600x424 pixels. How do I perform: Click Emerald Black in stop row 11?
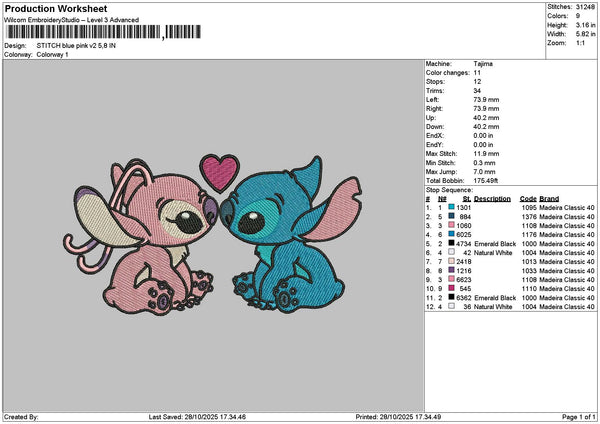point(495,298)
